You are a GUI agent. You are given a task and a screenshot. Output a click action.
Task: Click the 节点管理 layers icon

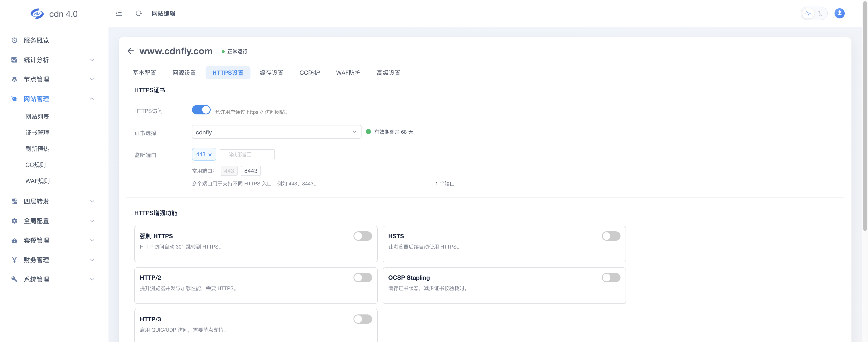[14, 79]
